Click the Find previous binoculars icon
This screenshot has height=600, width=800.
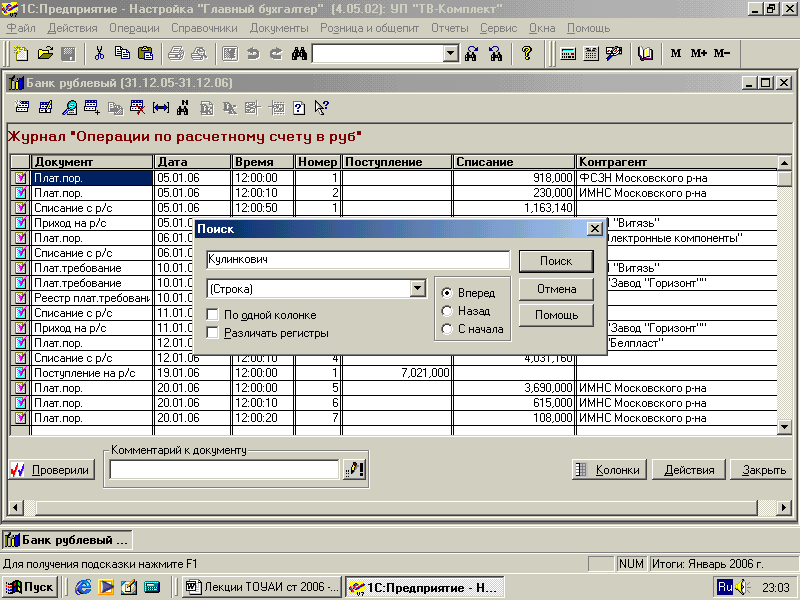(x=495, y=53)
